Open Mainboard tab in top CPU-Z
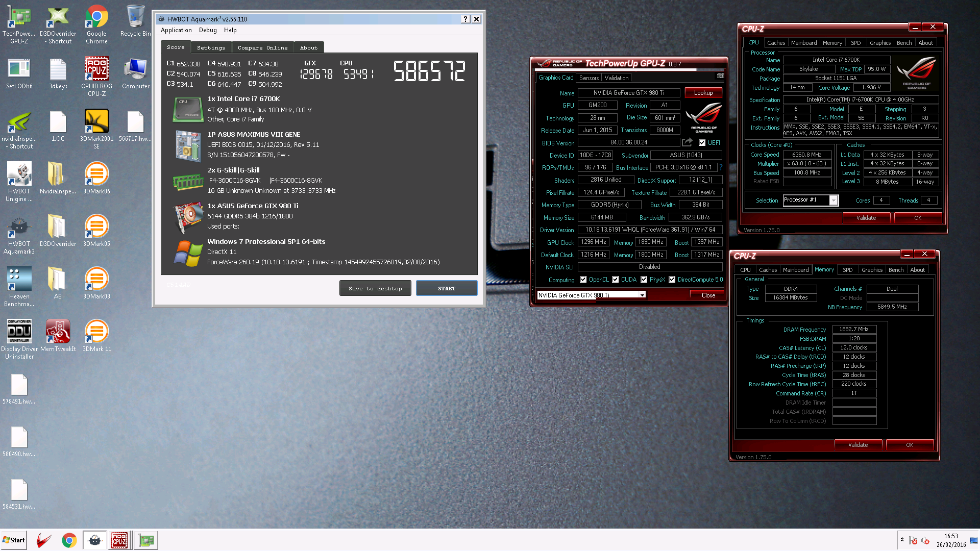Screen dimensions: 980x551 coord(804,43)
